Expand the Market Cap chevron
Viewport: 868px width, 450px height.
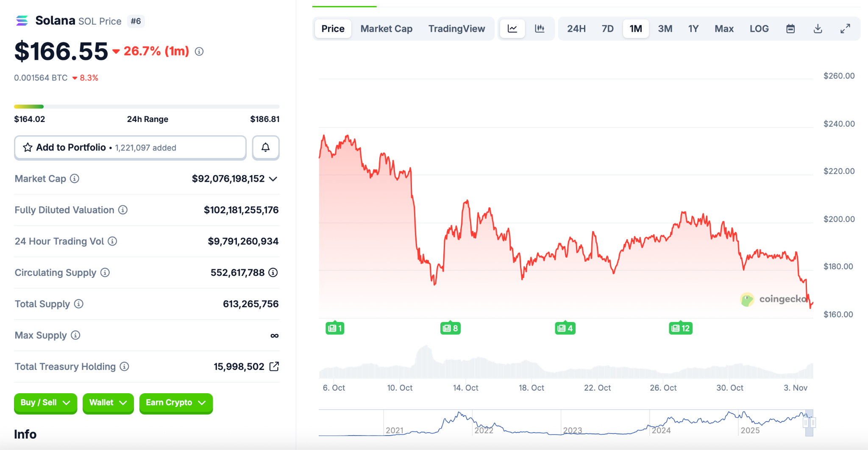point(273,179)
